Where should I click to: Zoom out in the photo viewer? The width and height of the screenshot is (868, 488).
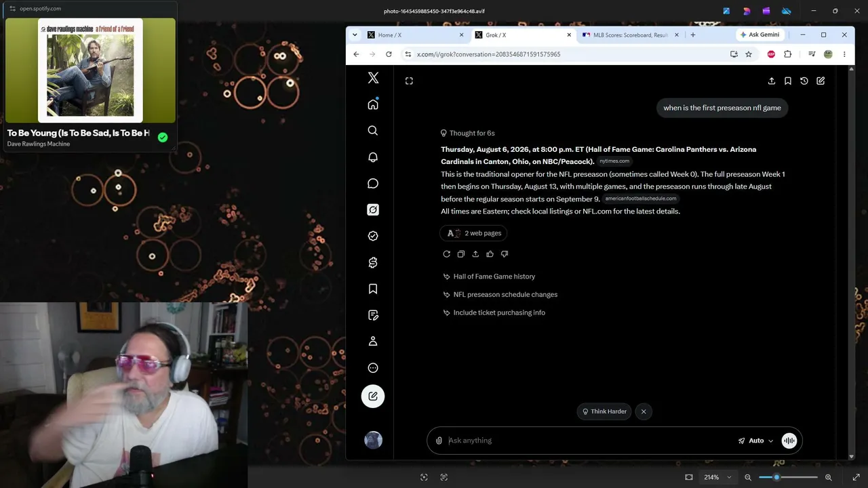click(x=748, y=477)
